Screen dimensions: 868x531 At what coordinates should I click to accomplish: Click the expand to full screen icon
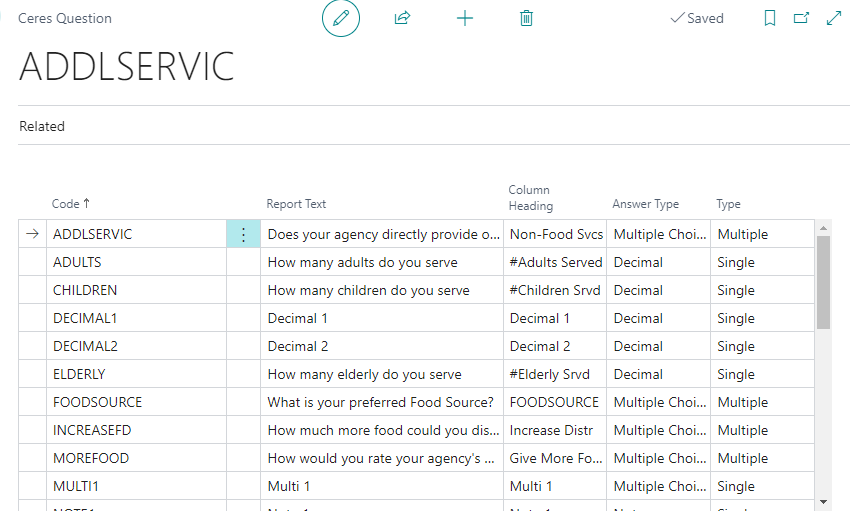834,18
